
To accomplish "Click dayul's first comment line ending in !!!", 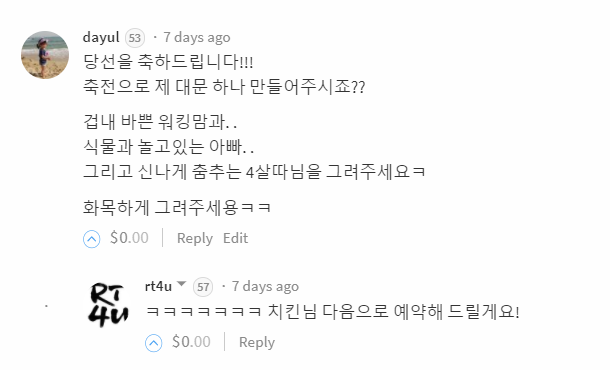I will 168,62.
